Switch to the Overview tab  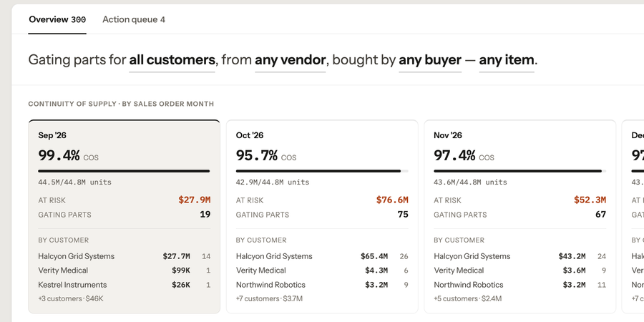57,19
